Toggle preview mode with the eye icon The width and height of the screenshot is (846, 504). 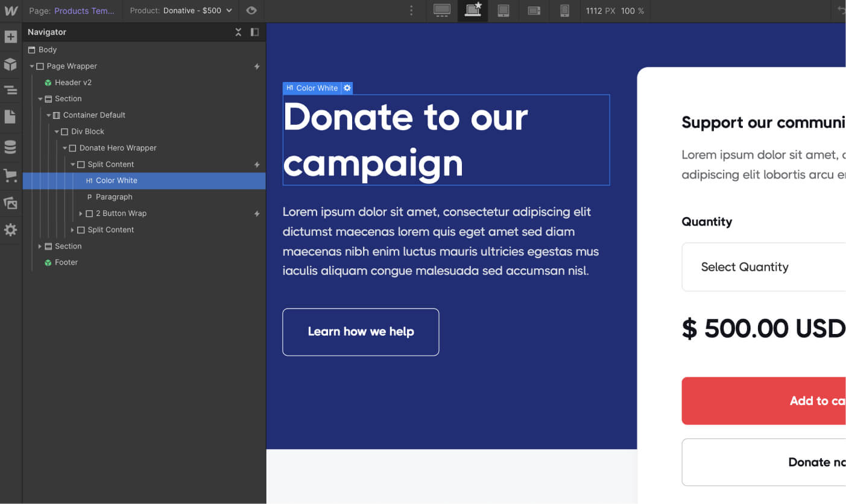pos(251,11)
